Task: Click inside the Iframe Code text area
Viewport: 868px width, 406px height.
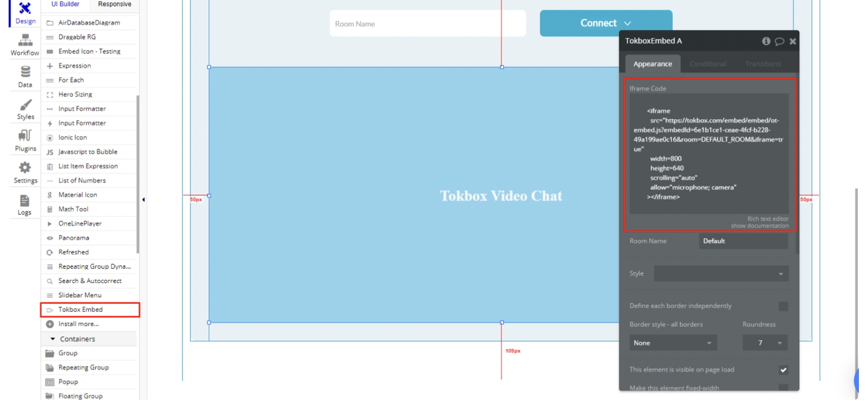Action: click(709, 154)
